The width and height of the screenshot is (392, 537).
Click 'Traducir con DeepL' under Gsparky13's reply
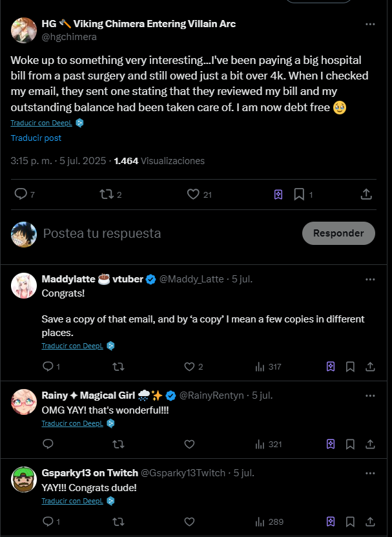pyautogui.click(x=72, y=501)
